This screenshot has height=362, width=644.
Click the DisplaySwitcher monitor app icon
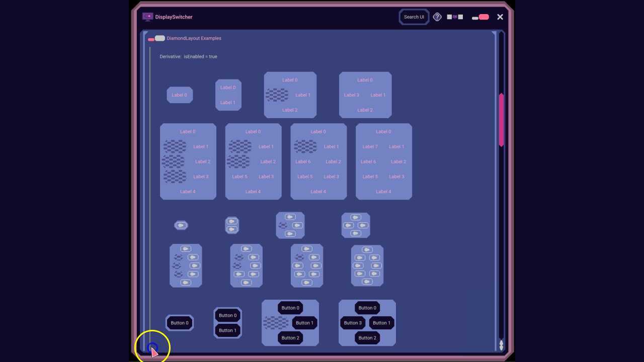pos(147,17)
